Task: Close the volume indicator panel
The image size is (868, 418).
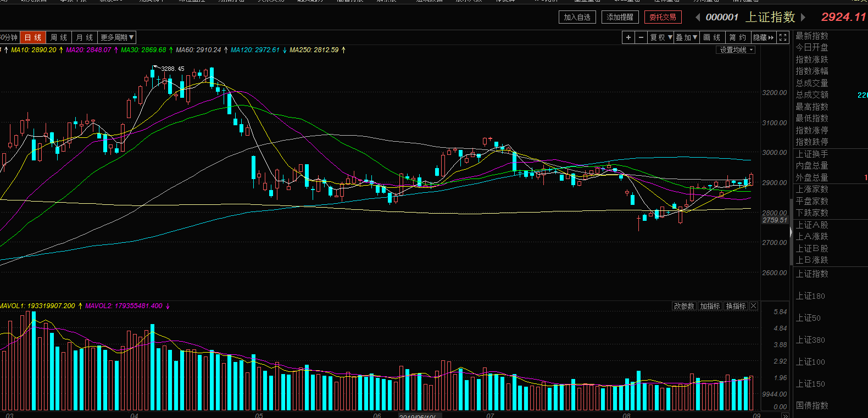Action: 754,306
